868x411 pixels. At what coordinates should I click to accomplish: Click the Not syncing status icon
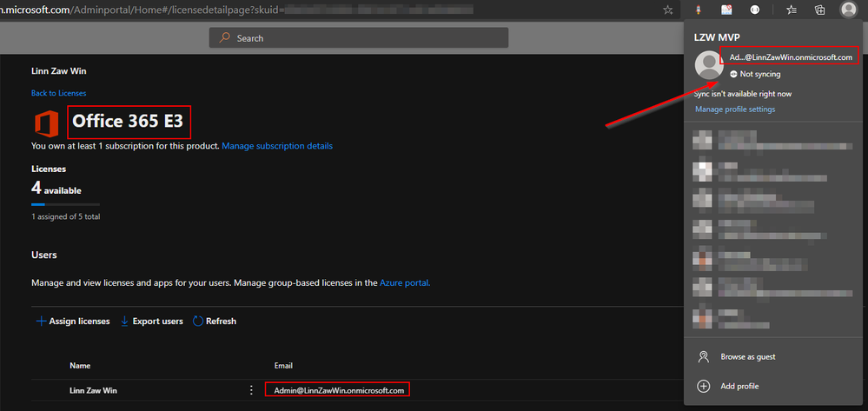pyautogui.click(x=733, y=74)
